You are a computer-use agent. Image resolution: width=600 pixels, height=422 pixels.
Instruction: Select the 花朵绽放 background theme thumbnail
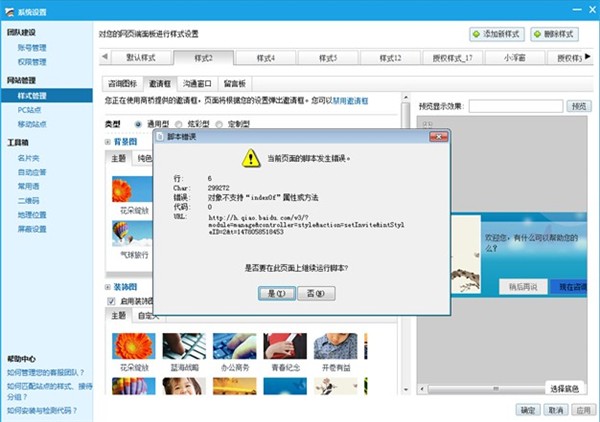click(132, 189)
